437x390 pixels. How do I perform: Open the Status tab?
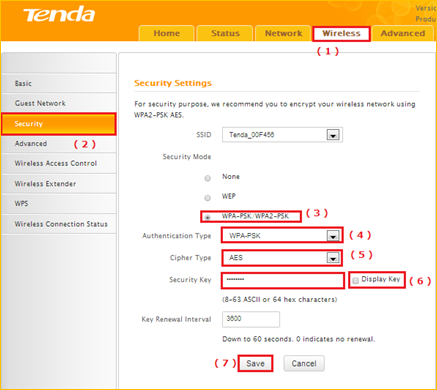pyautogui.click(x=225, y=33)
